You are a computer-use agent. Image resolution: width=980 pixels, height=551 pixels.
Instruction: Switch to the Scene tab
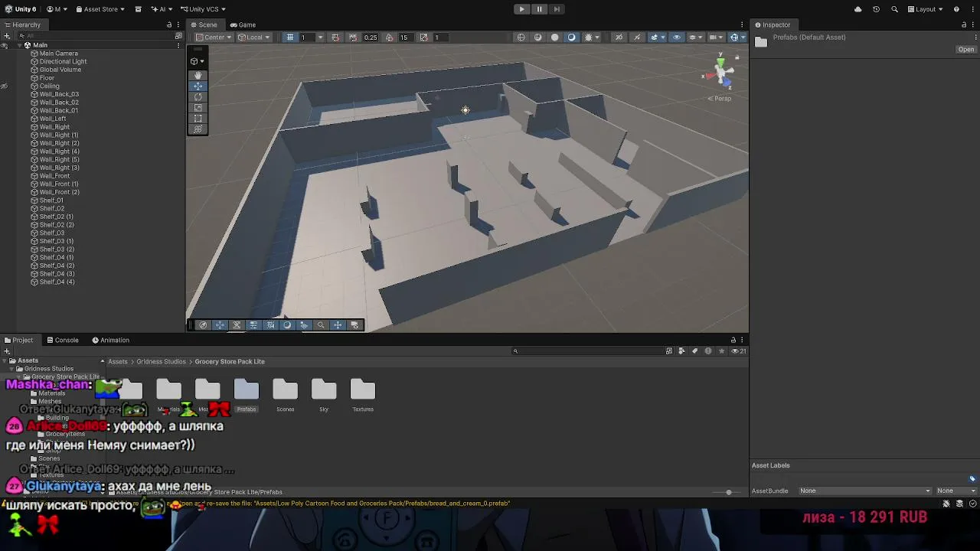(204, 24)
